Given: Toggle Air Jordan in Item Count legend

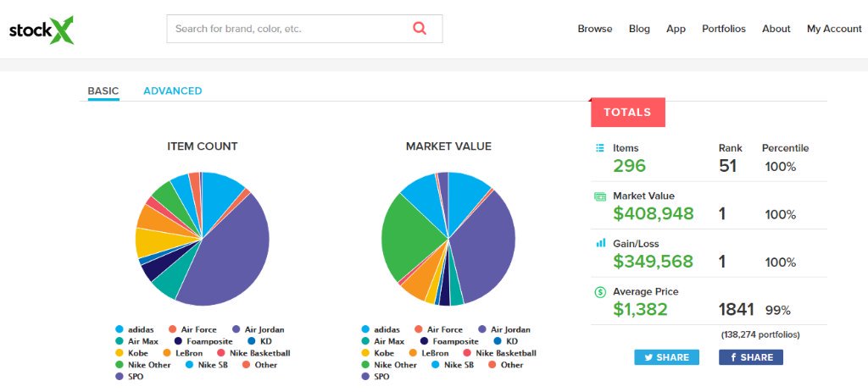Looking at the screenshot, I should point(263,329).
